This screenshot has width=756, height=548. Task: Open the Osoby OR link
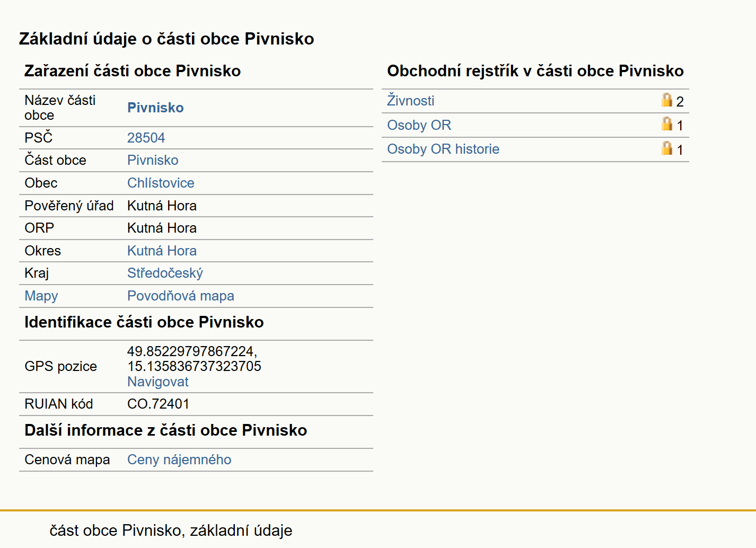[x=419, y=125]
